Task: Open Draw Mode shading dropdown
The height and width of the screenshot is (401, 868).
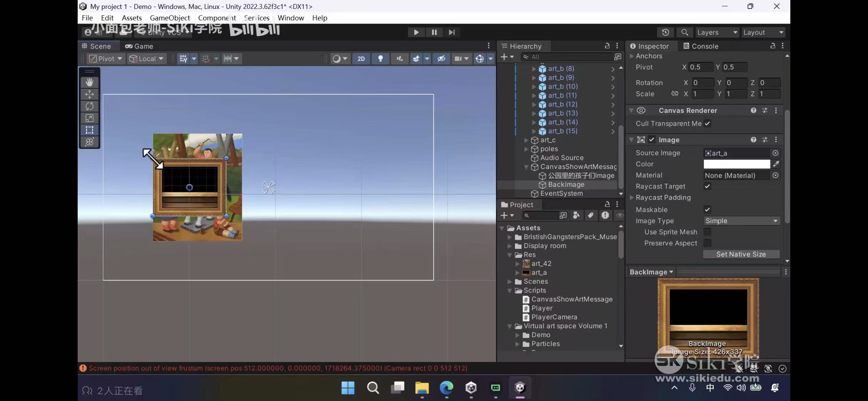Action: coord(340,58)
